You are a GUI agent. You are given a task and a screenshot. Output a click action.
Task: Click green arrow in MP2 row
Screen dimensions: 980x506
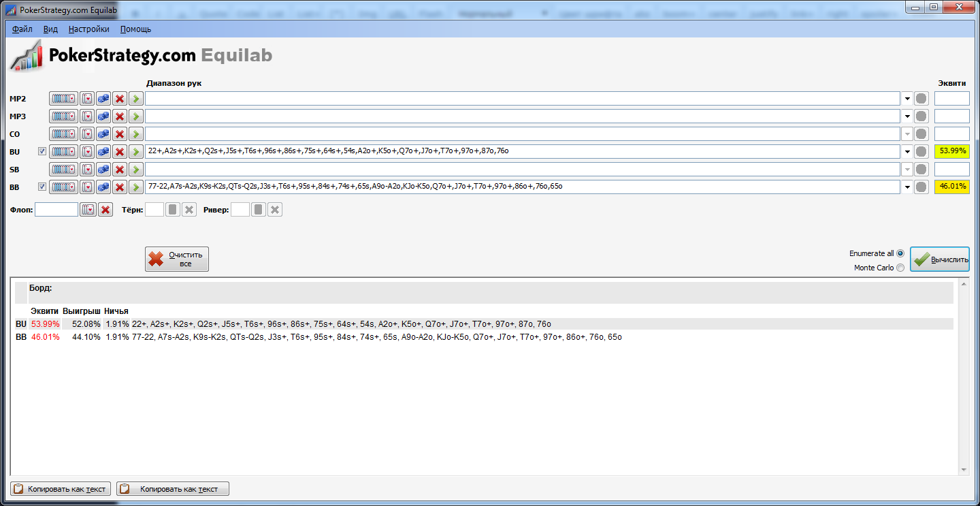tap(136, 99)
